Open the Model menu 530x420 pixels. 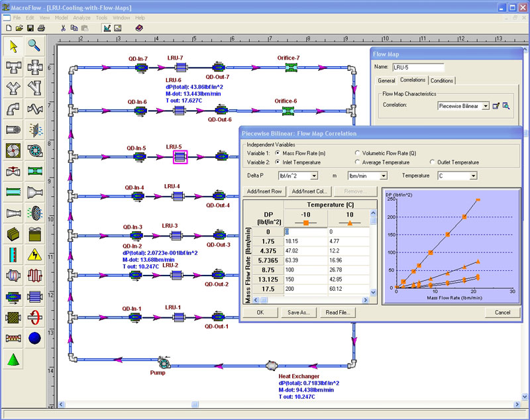tap(61, 18)
